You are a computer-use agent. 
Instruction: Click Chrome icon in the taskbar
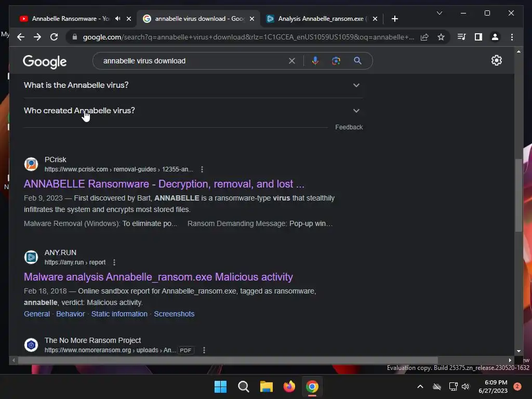(312, 387)
